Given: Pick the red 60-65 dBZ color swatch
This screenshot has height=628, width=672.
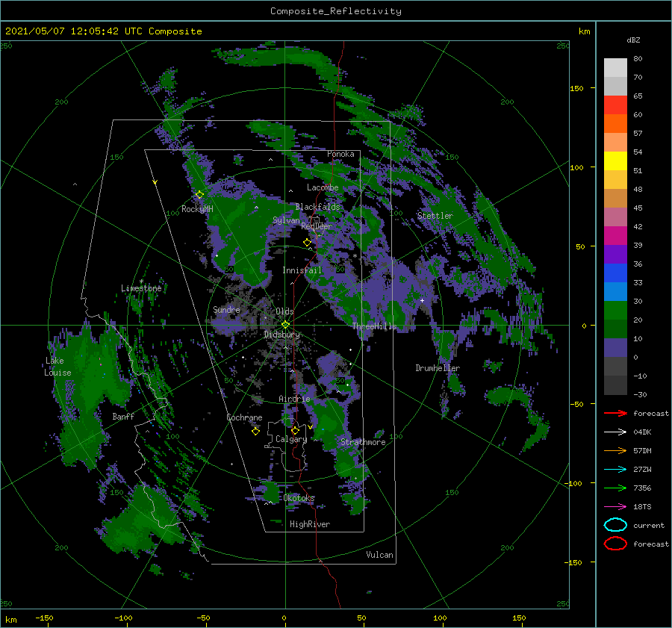Looking at the screenshot, I should [x=615, y=105].
